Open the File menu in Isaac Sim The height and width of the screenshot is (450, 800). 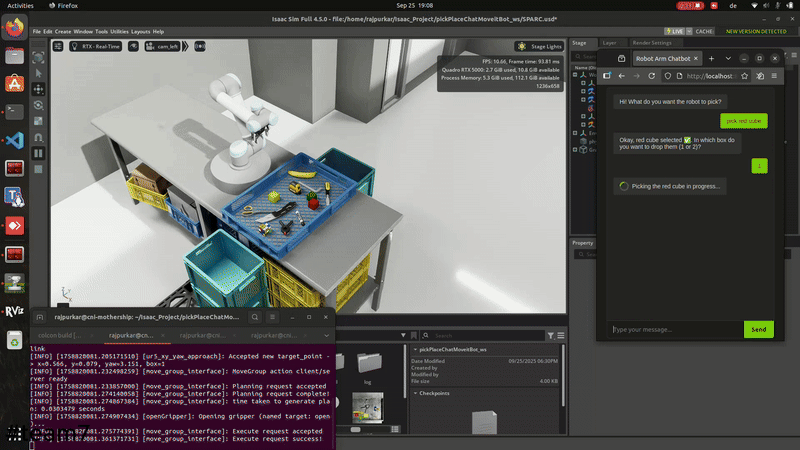coord(37,32)
